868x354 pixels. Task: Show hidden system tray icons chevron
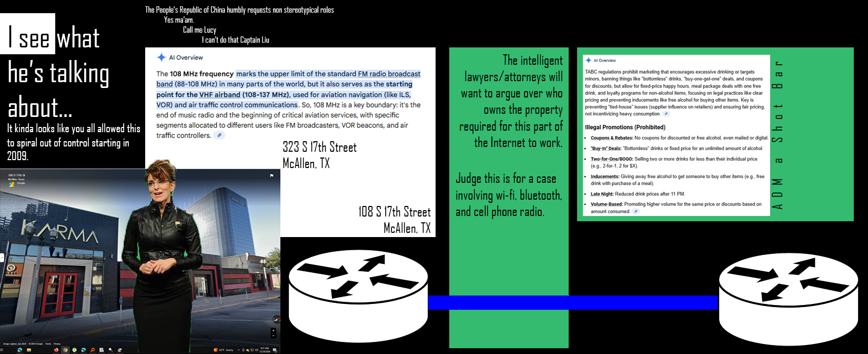coord(238,350)
